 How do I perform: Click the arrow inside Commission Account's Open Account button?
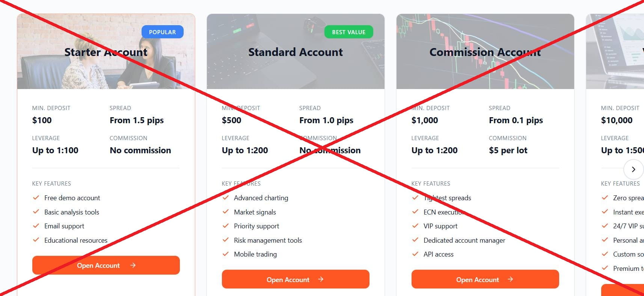[510, 279]
